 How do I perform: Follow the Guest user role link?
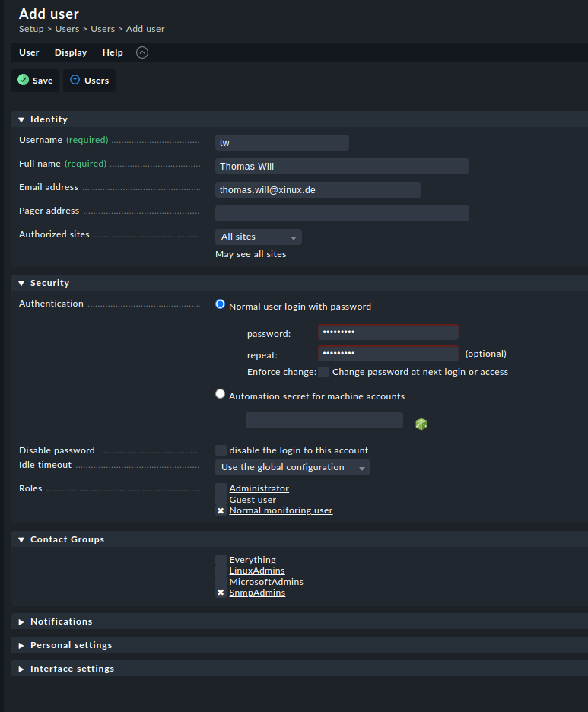coord(253,500)
